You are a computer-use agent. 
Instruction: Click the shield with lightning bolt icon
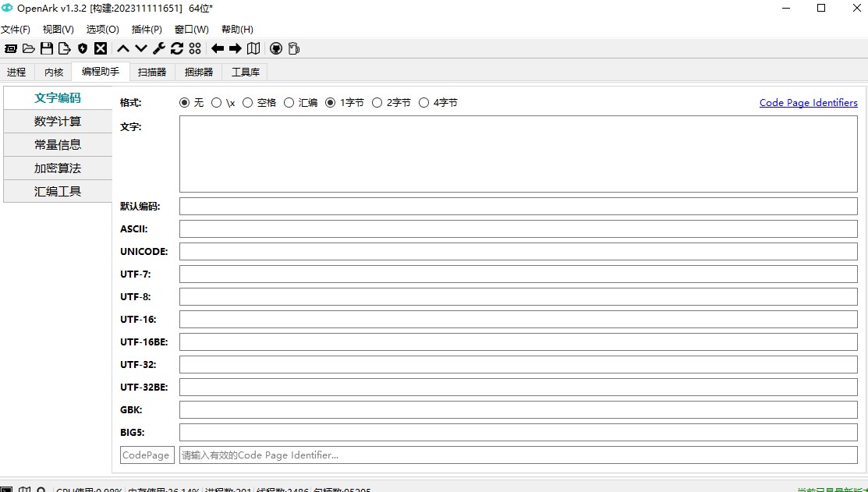click(x=83, y=48)
